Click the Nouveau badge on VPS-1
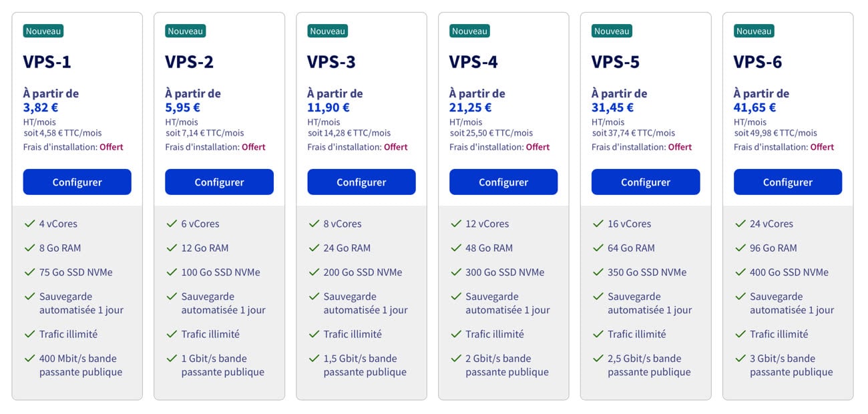The width and height of the screenshot is (868, 414). [43, 31]
